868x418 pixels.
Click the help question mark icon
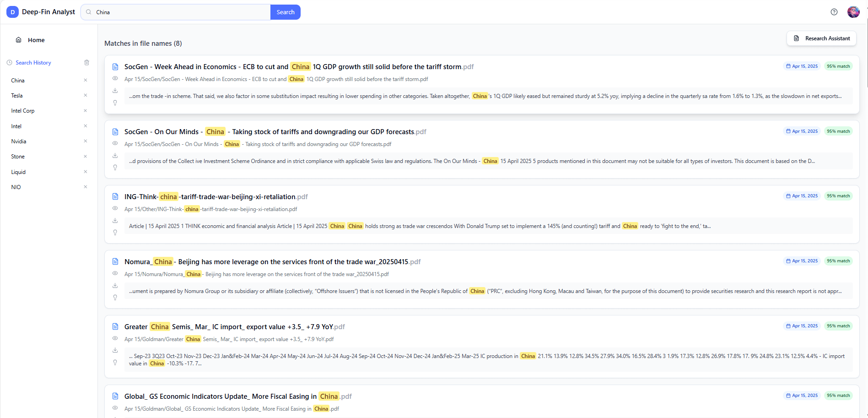pos(834,12)
